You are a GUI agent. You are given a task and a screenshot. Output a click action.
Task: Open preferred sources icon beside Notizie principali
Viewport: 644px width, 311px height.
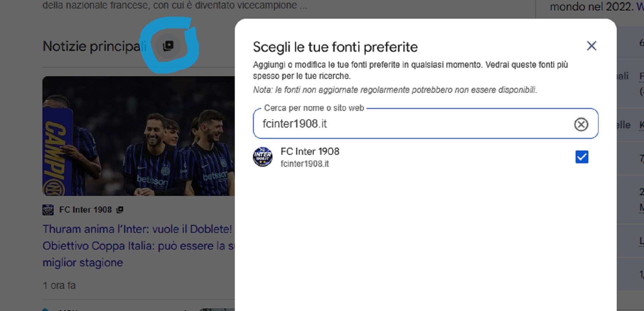(168, 46)
